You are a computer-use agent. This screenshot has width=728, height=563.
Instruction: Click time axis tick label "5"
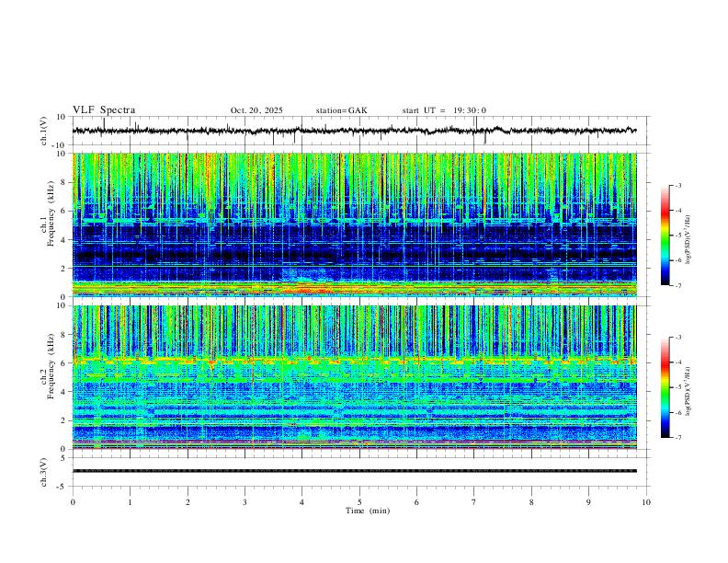(x=359, y=502)
